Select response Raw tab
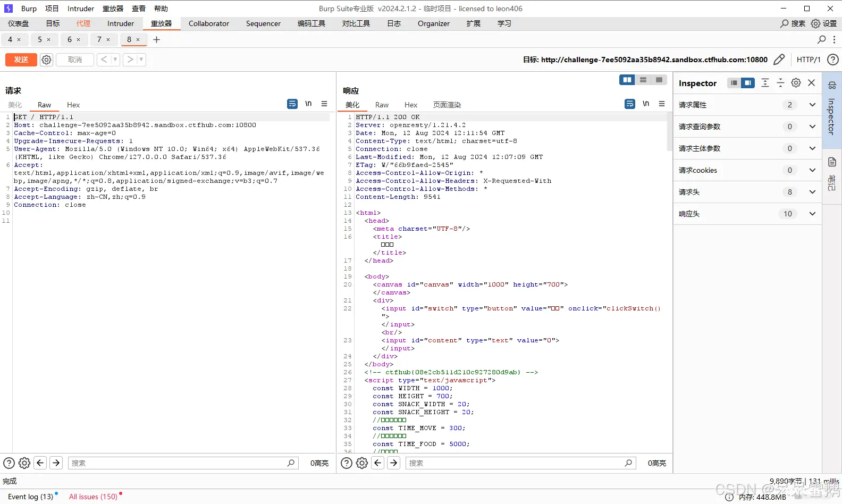The image size is (842, 504). (x=382, y=105)
